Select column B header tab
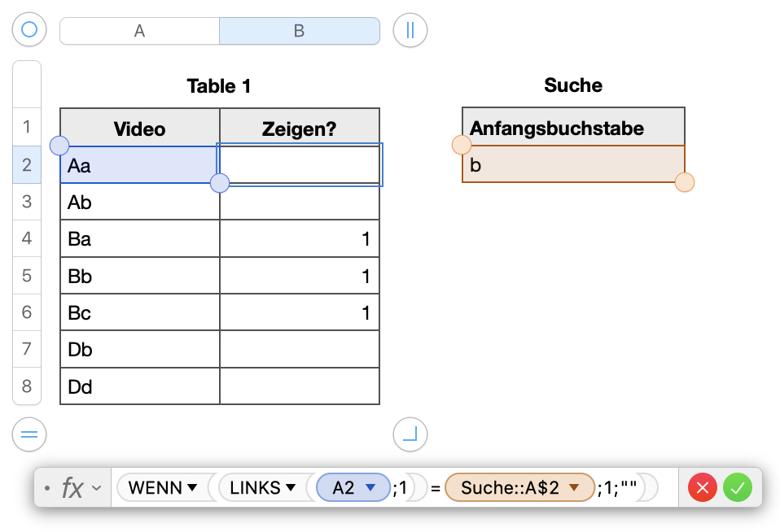Viewport: 780px width, 532px height. click(299, 31)
